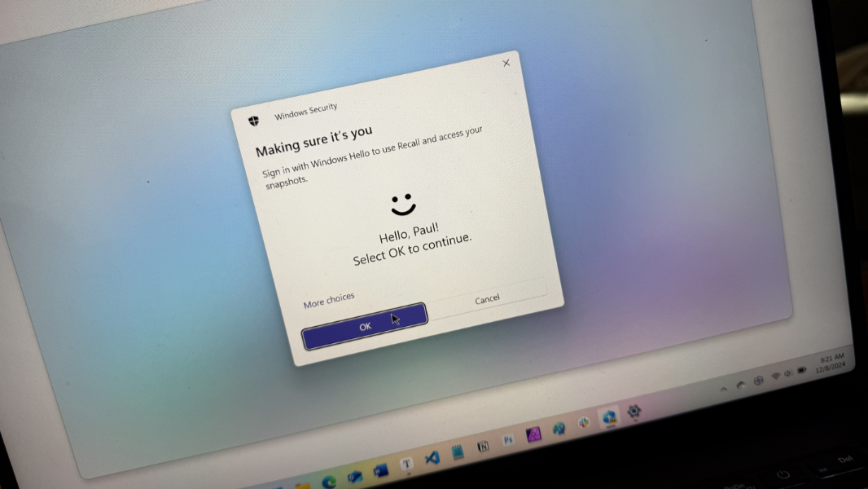Click the Recall snapshots tray icon
Viewport: 868px width, 489px height.
click(x=758, y=381)
